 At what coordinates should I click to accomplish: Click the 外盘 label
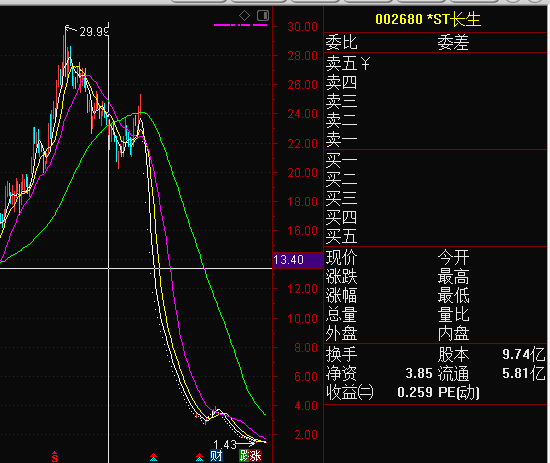(x=341, y=334)
